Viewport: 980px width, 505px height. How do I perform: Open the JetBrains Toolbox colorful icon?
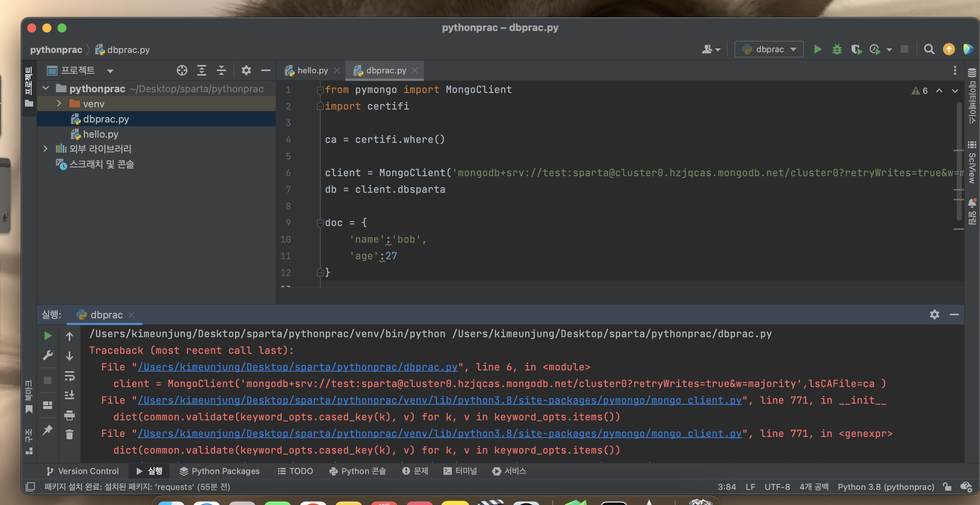point(968,50)
